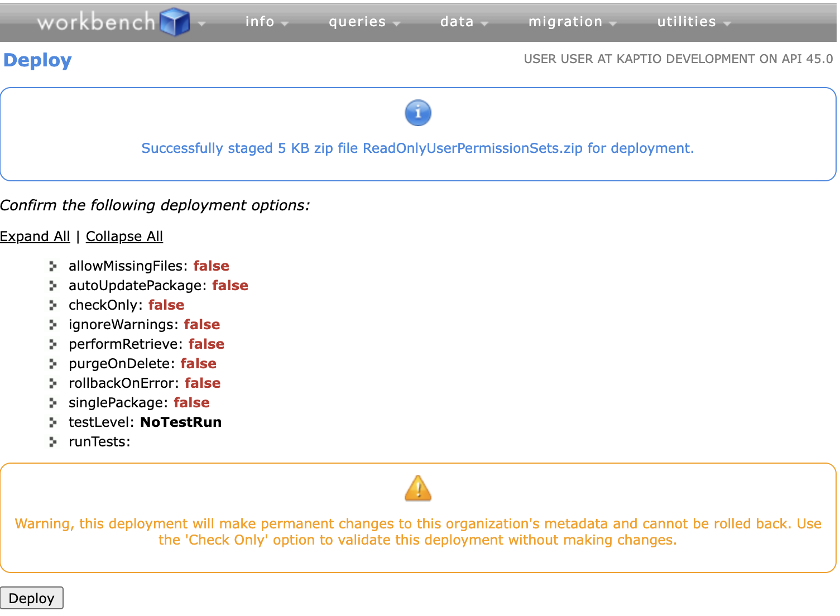
Task: Click the ReadOnlyUserPermissionSets.zip success message
Action: point(417,148)
